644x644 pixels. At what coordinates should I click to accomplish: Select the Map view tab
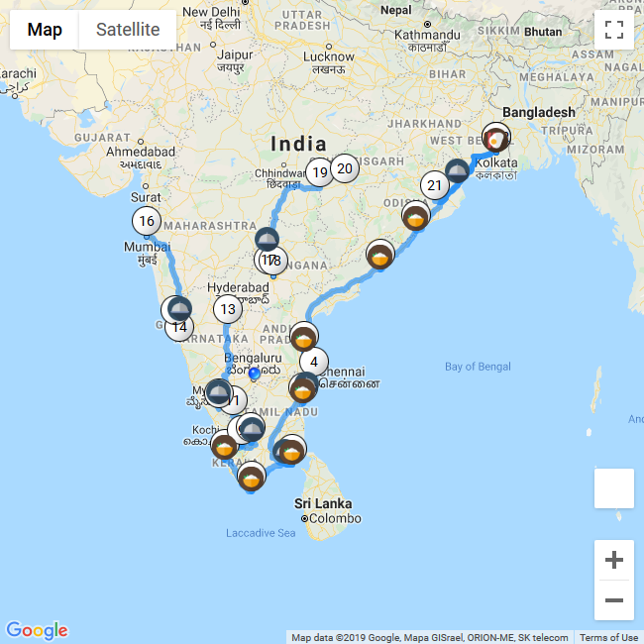click(x=45, y=30)
